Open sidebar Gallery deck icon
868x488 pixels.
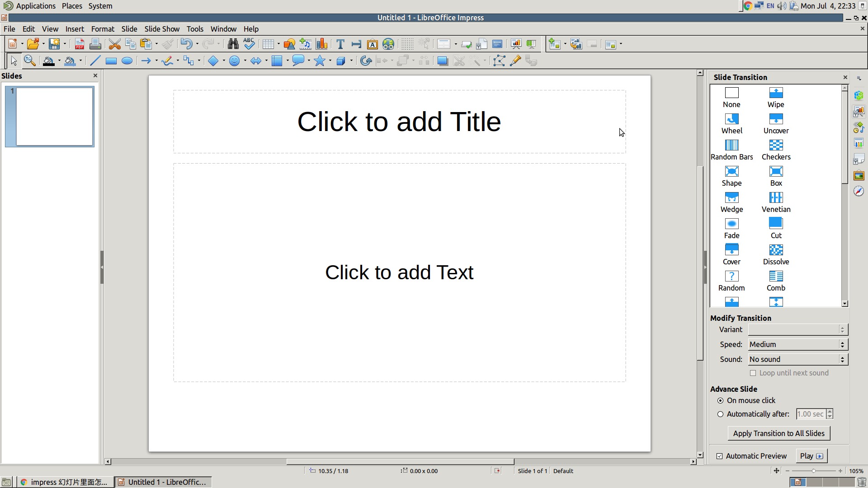pyautogui.click(x=859, y=175)
